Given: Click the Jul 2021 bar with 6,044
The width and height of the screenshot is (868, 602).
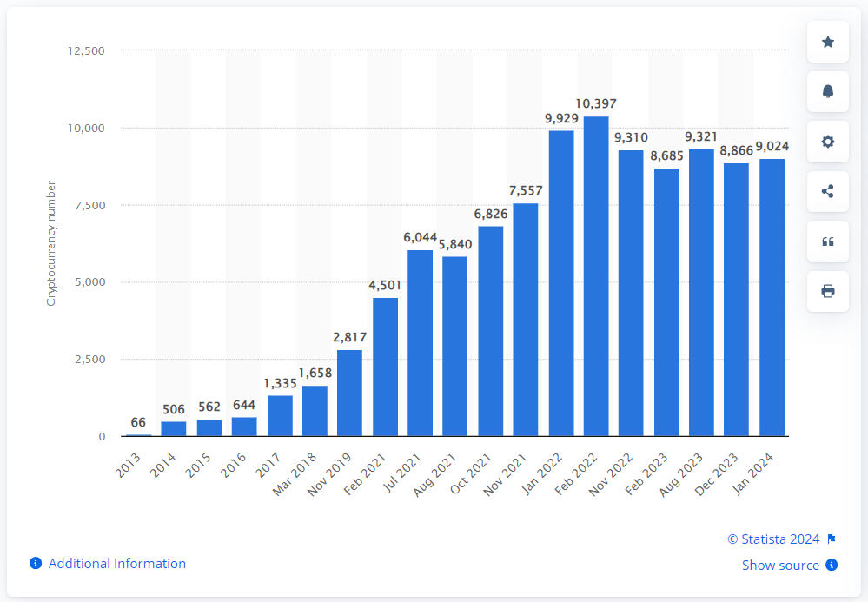Looking at the screenshot, I should click(x=421, y=343).
